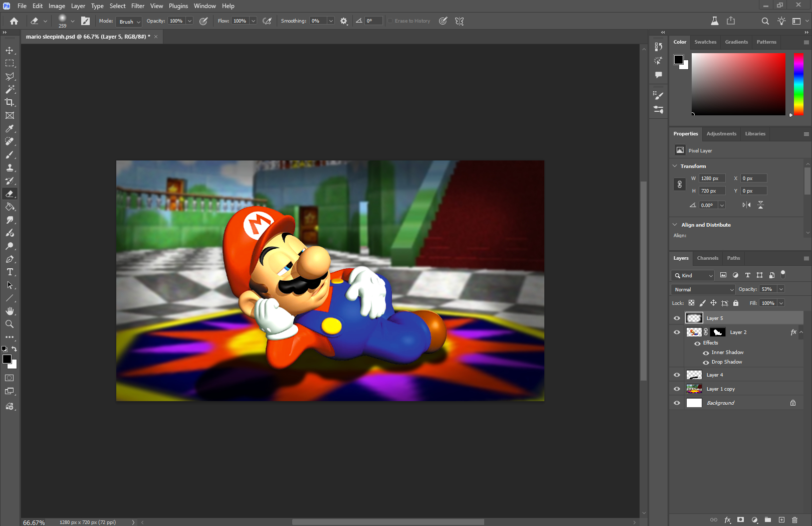Select the Clone Stamp tool

tap(10, 168)
